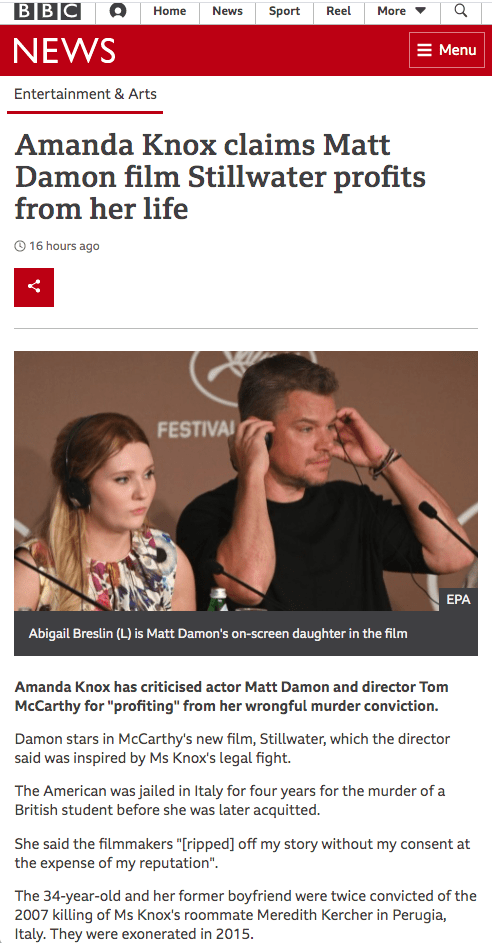
Task: Click the Abigail Breslin photo caption
Action: pyautogui.click(x=218, y=633)
